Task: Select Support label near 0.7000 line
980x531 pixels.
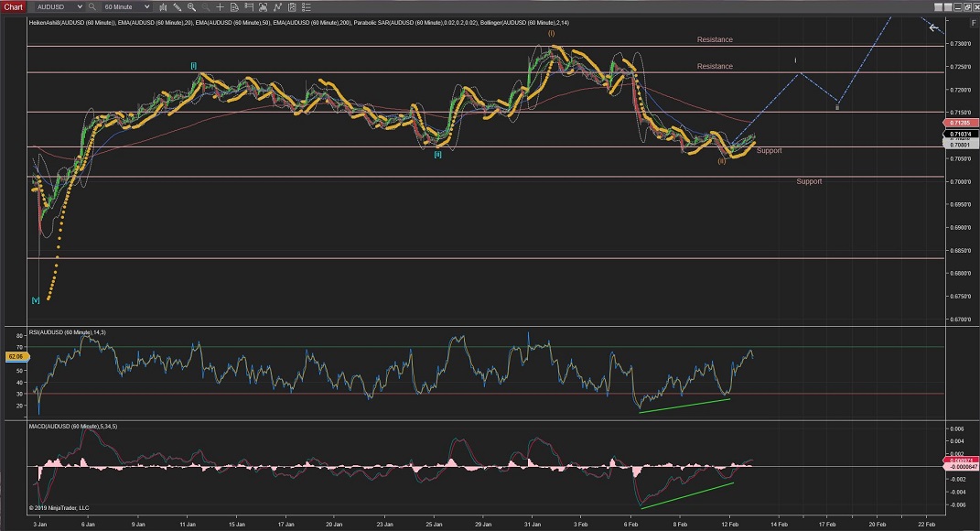Action: click(x=809, y=181)
